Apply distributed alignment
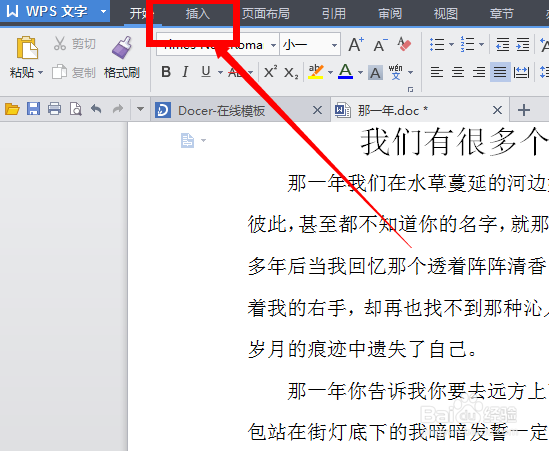The width and height of the screenshot is (549, 451). click(x=521, y=72)
